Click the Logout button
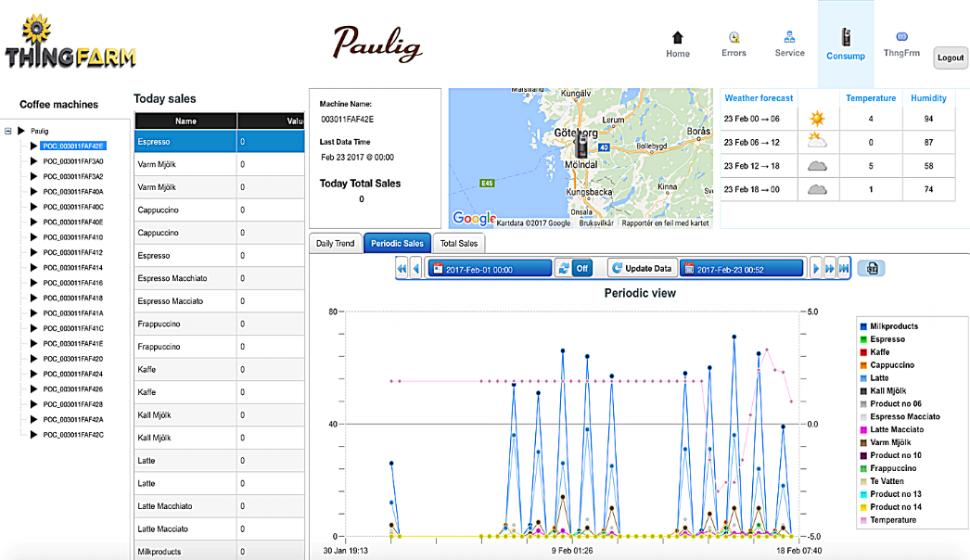This screenshot has height=560, width=970. coord(951,57)
